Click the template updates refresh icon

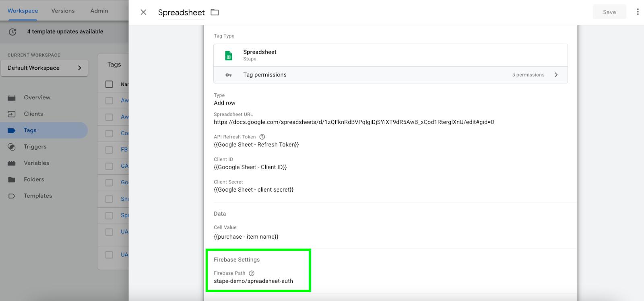coord(12,32)
